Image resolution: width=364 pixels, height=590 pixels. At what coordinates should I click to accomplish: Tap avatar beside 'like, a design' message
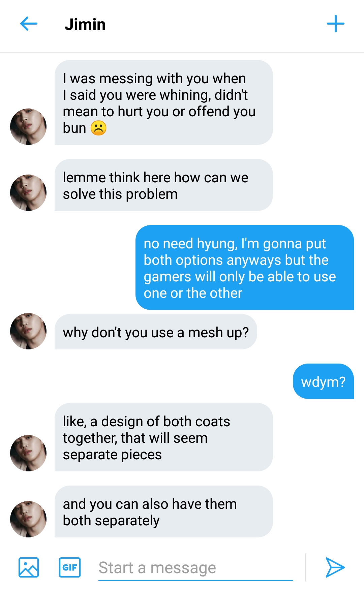click(x=28, y=453)
